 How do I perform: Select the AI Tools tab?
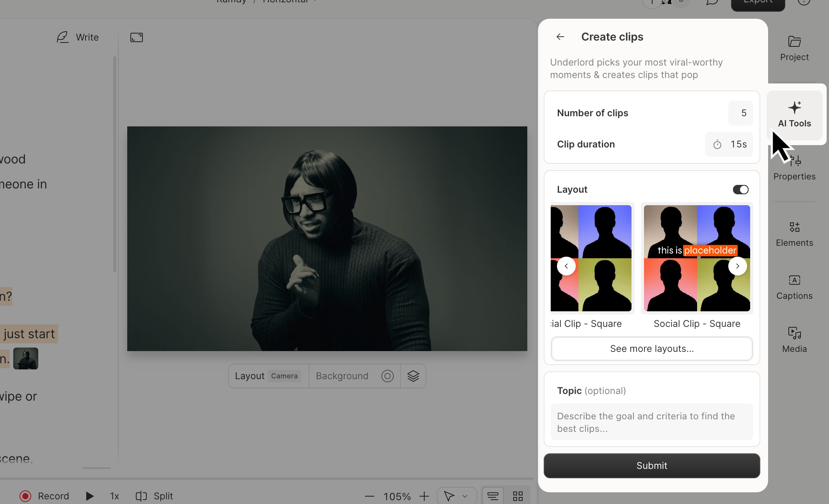pyautogui.click(x=794, y=115)
